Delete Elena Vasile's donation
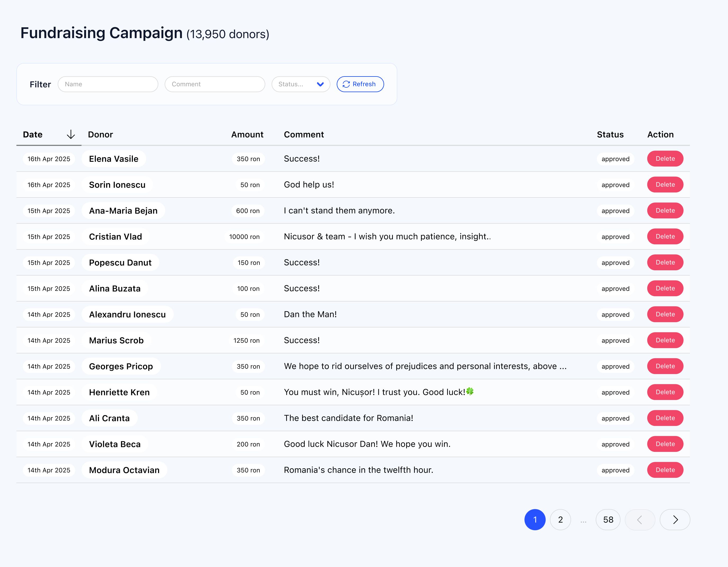Image resolution: width=728 pixels, height=567 pixels. (x=665, y=159)
